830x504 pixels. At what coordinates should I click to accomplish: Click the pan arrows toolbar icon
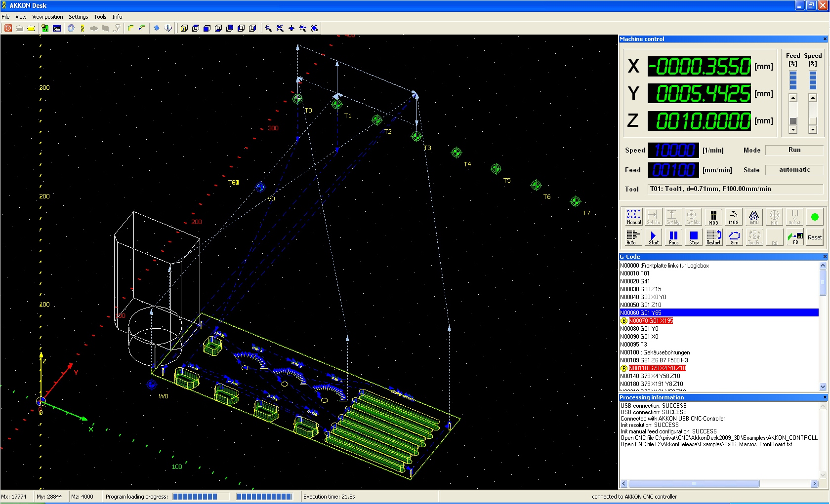291,28
